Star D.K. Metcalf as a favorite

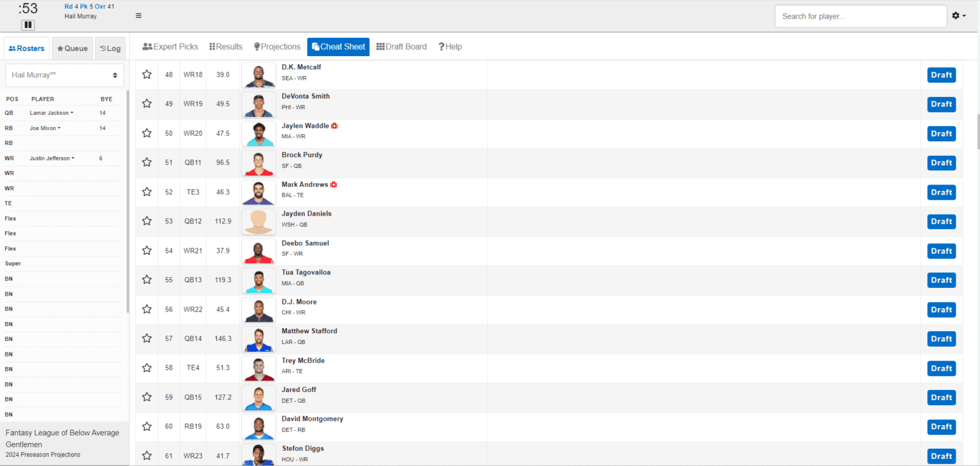coord(147,74)
